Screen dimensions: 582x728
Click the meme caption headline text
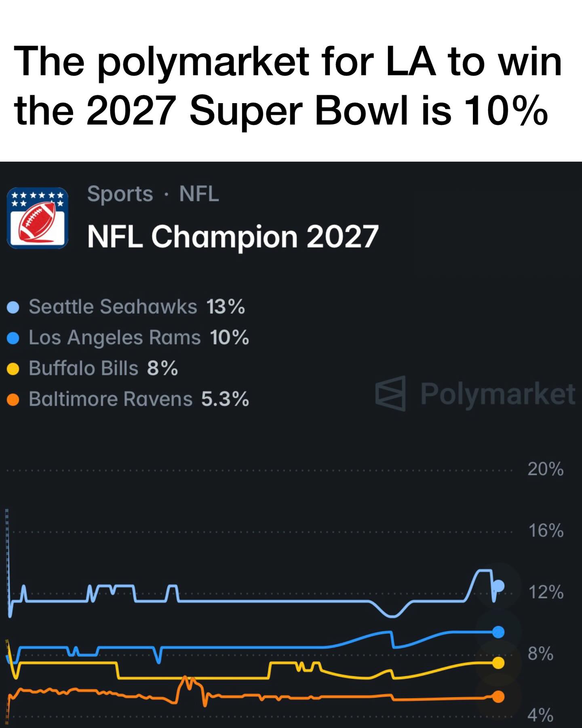click(288, 86)
